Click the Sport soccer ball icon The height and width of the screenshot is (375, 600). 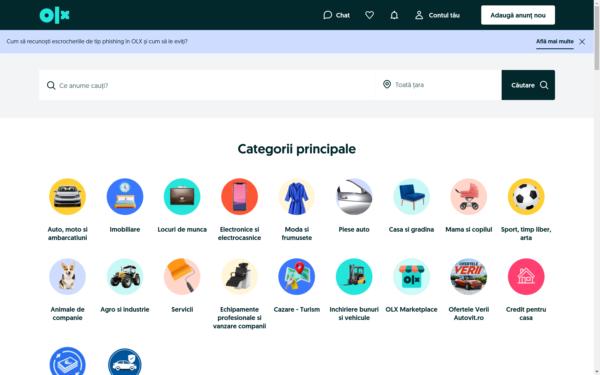[x=526, y=197]
